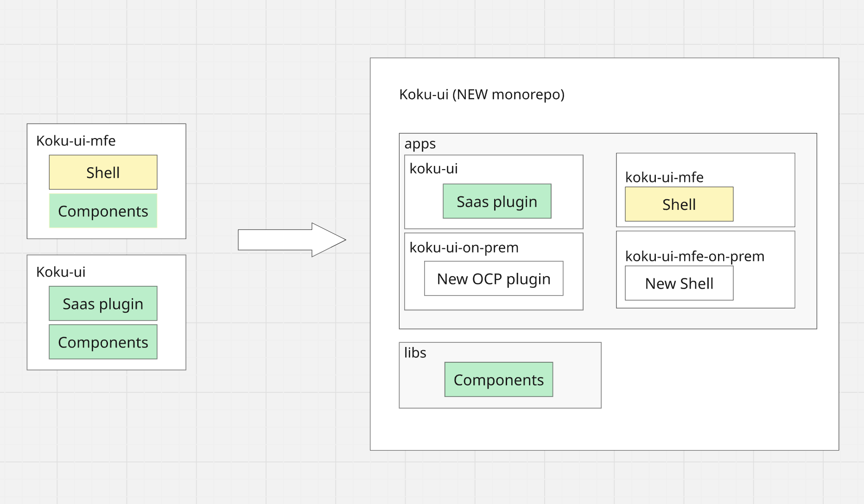Select the Components box inside libs
Image resolution: width=864 pixels, height=504 pixels.
pyautogui.click(x=499, y=380)
